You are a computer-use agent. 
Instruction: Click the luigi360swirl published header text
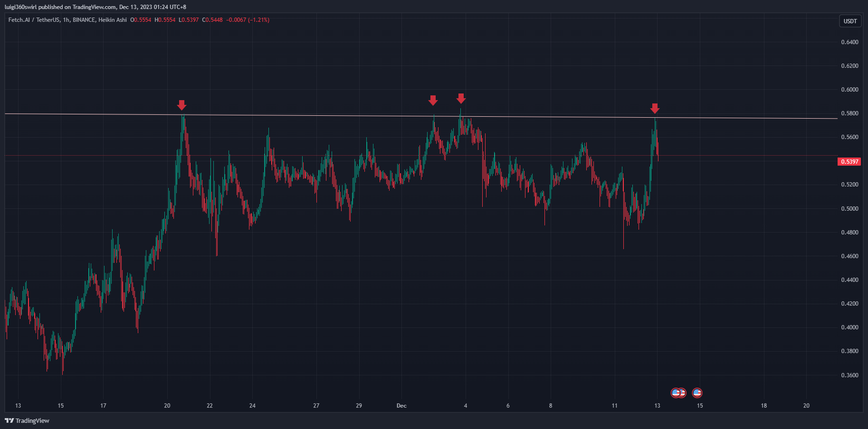point(95,7)
